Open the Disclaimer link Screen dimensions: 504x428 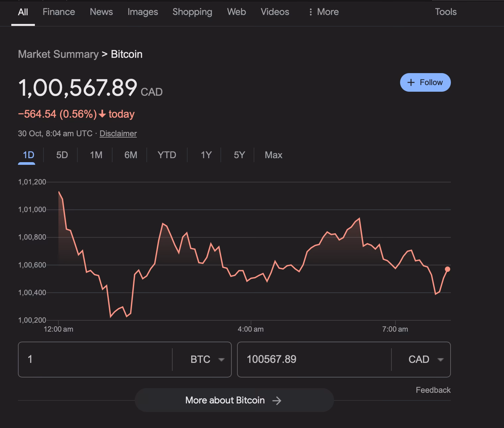click(118, 133)
